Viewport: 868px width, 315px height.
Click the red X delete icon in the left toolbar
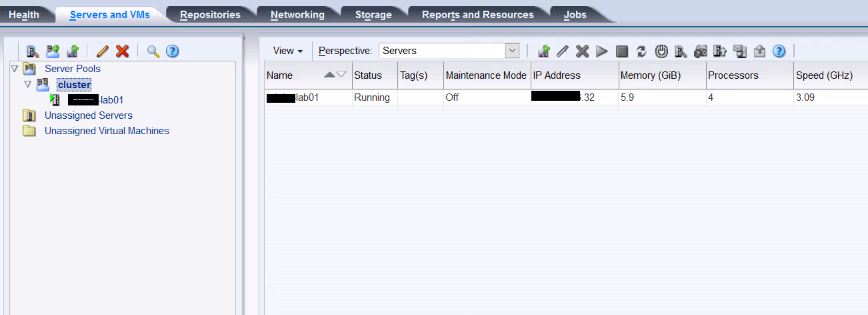click(122, 51)
